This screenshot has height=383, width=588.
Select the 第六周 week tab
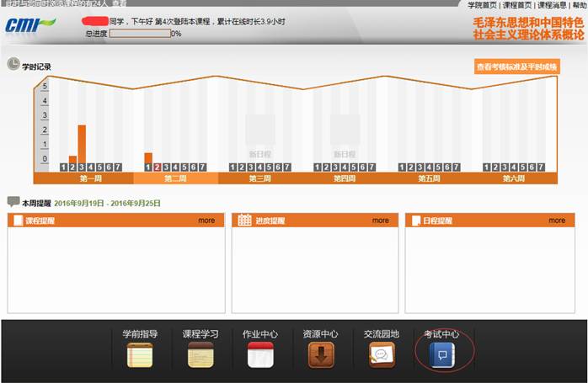[x=513, y=178]
